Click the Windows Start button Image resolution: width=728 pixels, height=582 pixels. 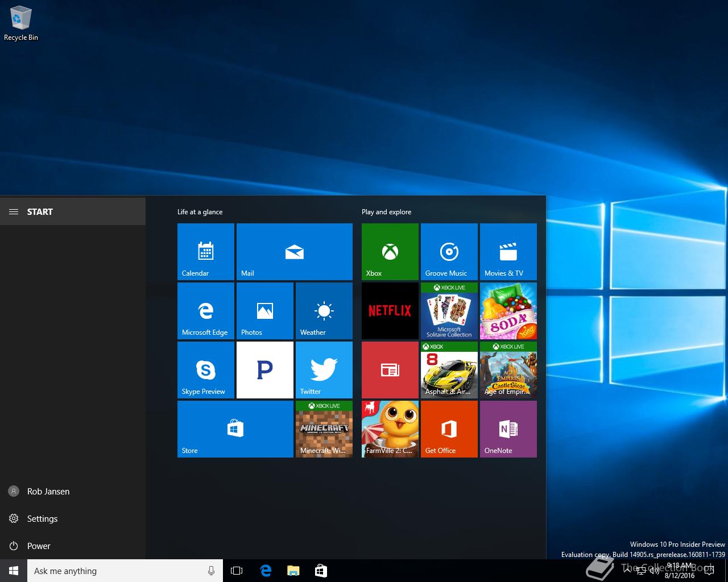14,571
